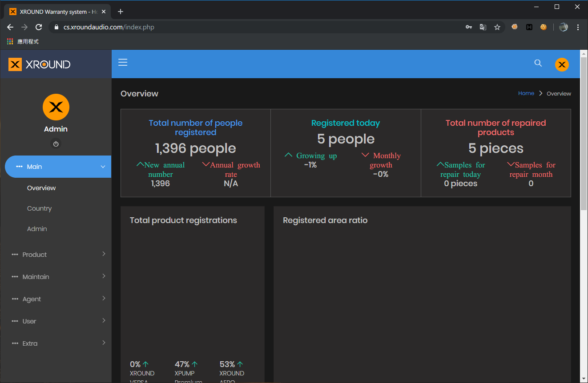Viewport: 588px width, 383px height.
Task: Click the translate page icon
Action: click(483, 27)
